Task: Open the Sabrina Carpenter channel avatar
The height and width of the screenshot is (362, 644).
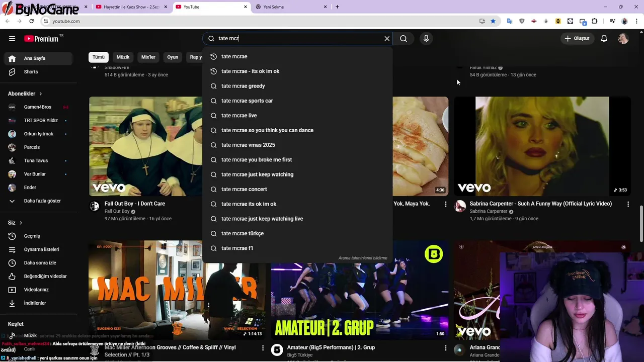Action: point(460,206)
